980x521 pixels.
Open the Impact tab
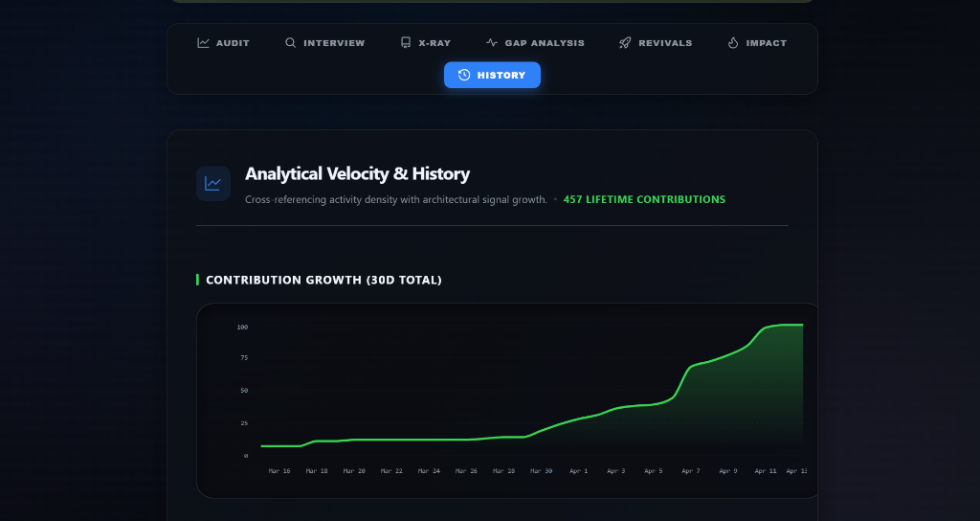tap(758, 43)
